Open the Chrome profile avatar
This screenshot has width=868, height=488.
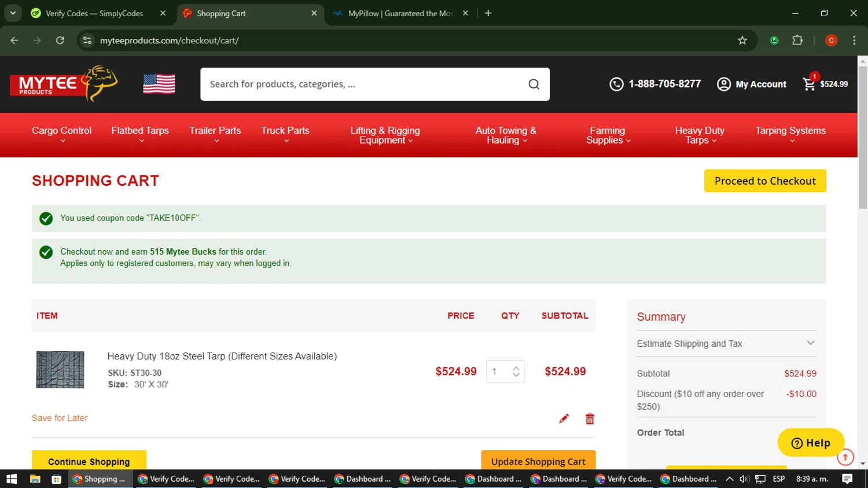(831, 41)
